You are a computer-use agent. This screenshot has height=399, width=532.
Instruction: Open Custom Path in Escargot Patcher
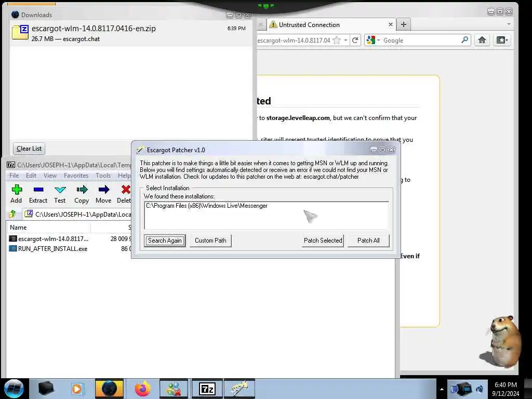pyautogui.click(x=210, y=241)
